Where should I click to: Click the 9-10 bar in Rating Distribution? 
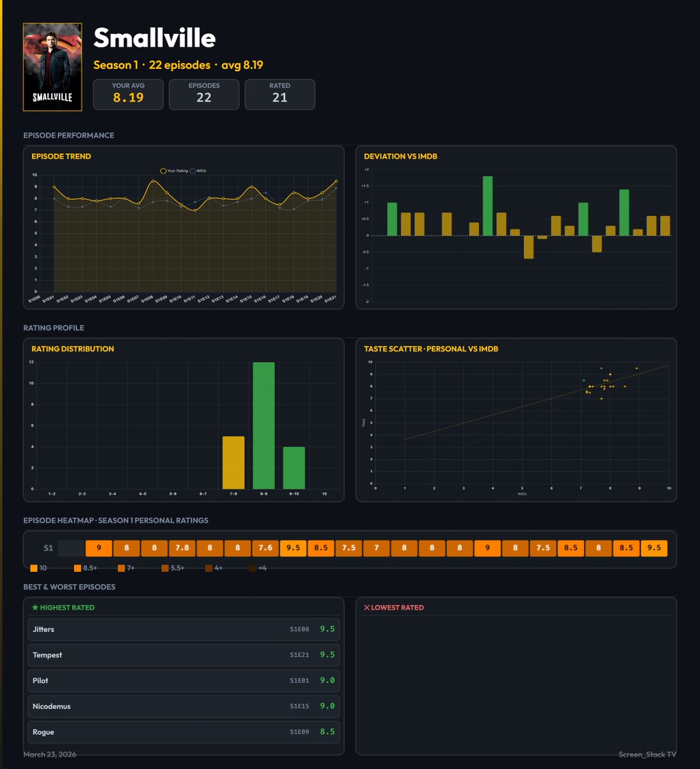point(294,468)
